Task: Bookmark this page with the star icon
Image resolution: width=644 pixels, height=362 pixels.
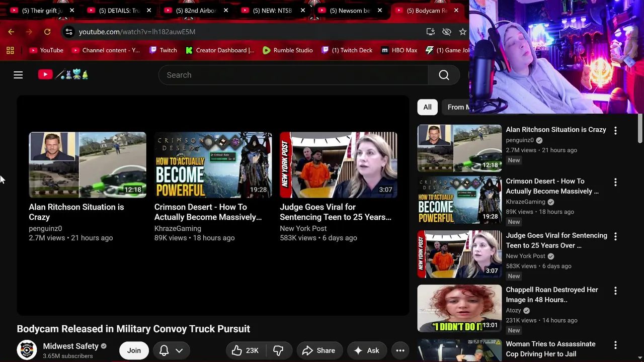Action: tap(463, 32)
